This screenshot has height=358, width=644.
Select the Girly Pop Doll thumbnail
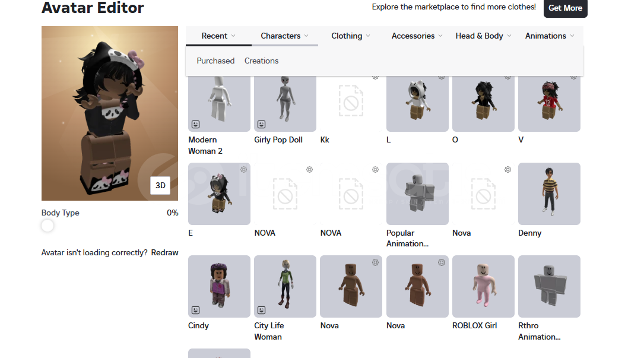tap(285, 103)
